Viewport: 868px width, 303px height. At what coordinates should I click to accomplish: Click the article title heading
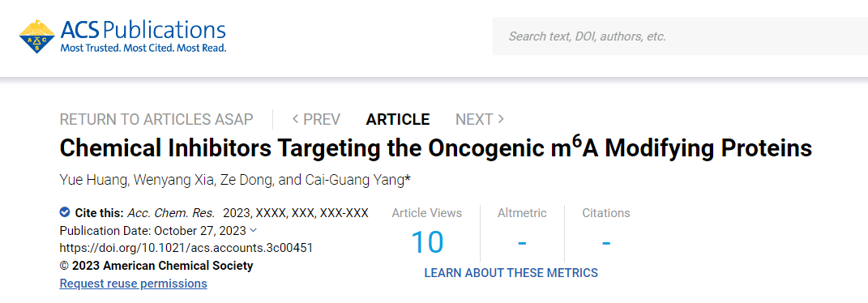pyautogui.click(x=436, y=149)
